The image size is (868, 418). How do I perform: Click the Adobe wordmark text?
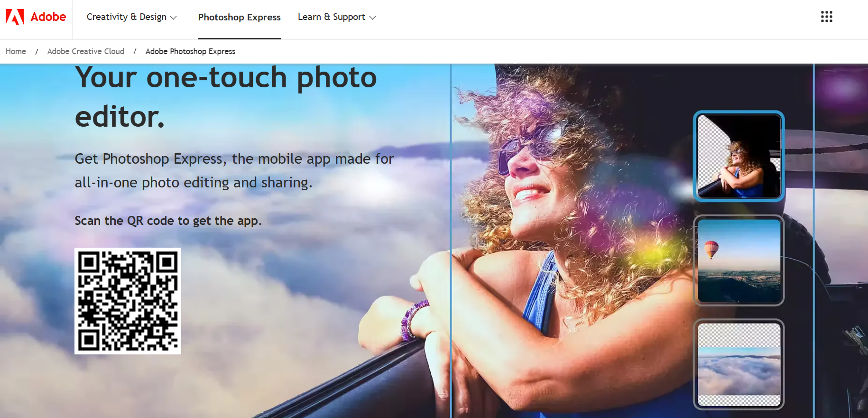coord(48,17)
